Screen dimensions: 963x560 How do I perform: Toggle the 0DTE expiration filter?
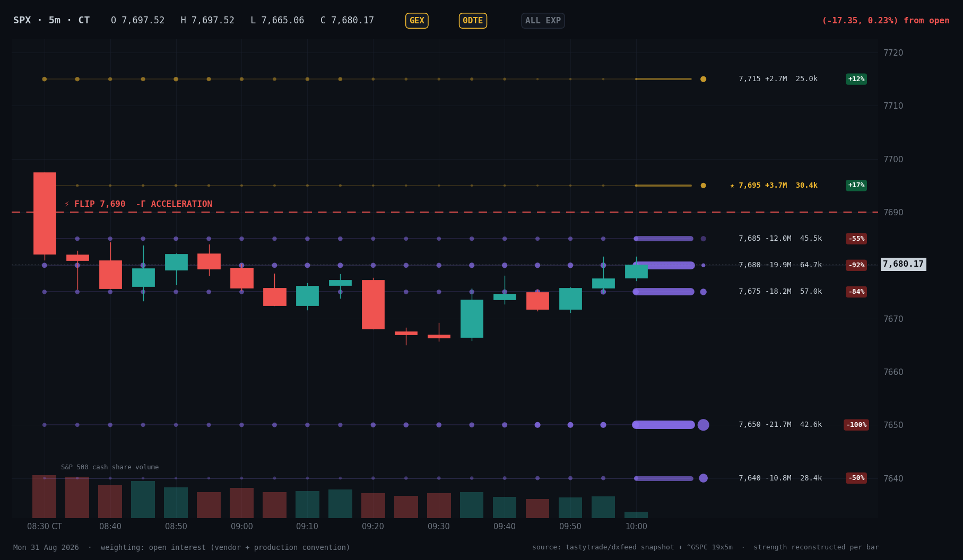(473, 21)
